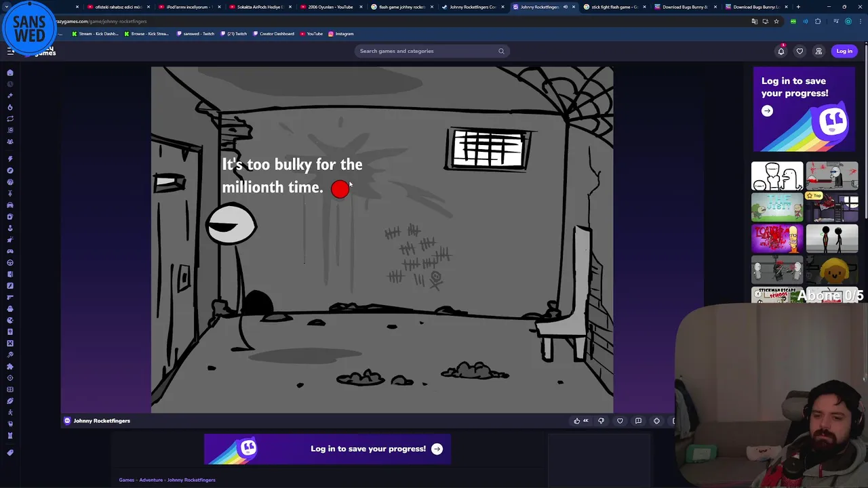868x488 pixels.
Task: Open 'Browse - Kick Strea...' bookmark
Action: pyautogui.click(x=146, y=34)
